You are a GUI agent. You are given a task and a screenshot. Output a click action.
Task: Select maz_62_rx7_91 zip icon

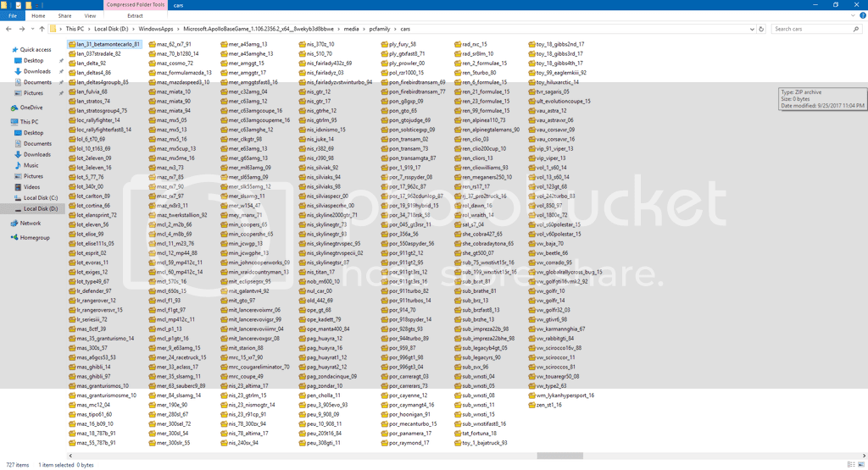point(153,44)
